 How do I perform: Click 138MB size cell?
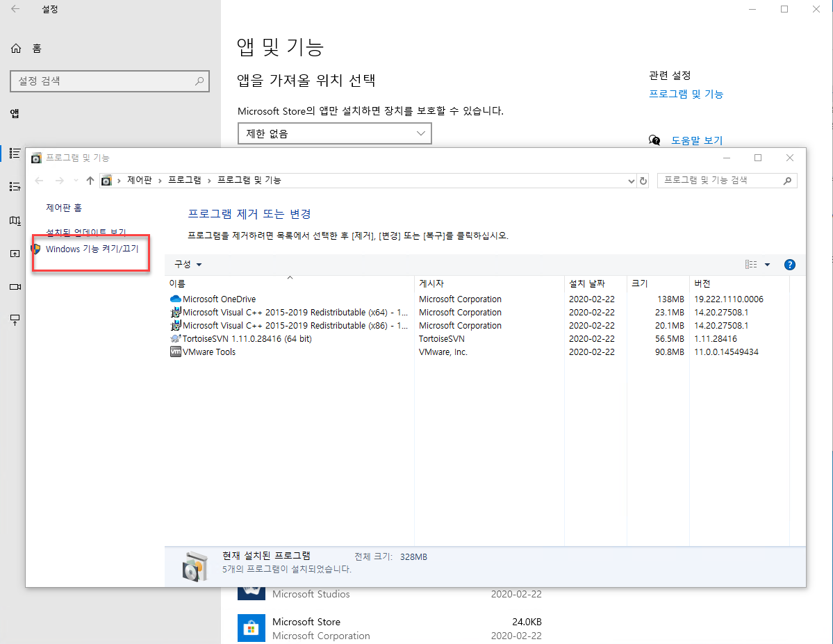tap(670, 299)
